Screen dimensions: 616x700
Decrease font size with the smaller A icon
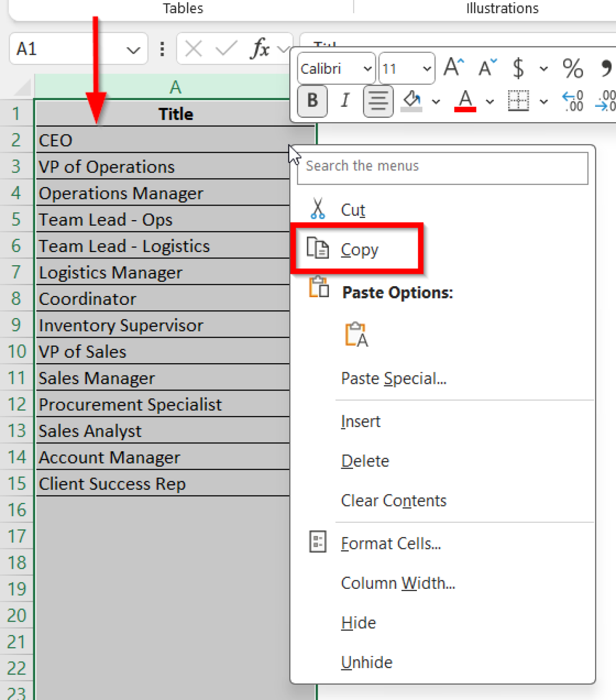(486, 69)
